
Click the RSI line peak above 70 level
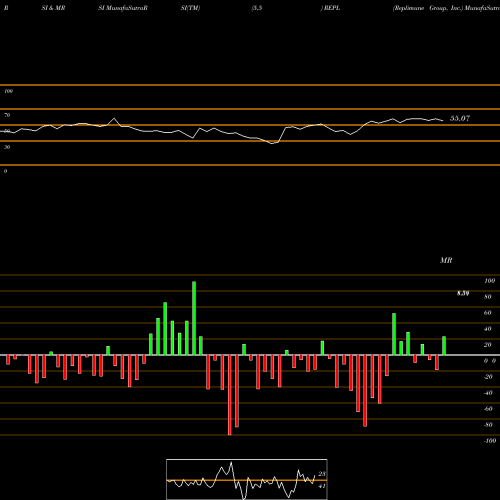[x=114, y=118]
